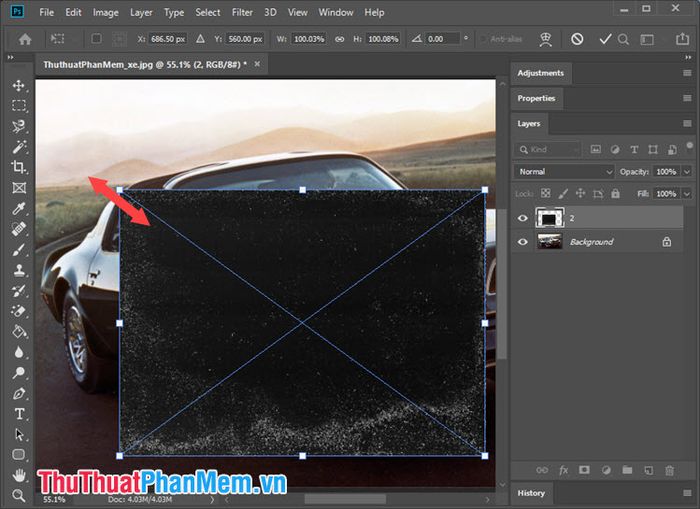The image size is (700, 509).
Task: Select the Path Selection tool
Action: pyautogui.click(x=19, y=434)
